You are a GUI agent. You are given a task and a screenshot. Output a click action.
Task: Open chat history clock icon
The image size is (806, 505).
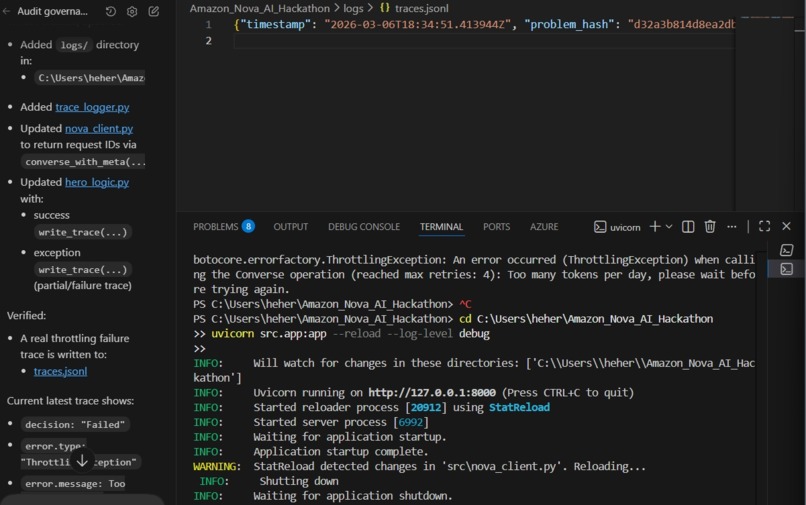point(111,11)
